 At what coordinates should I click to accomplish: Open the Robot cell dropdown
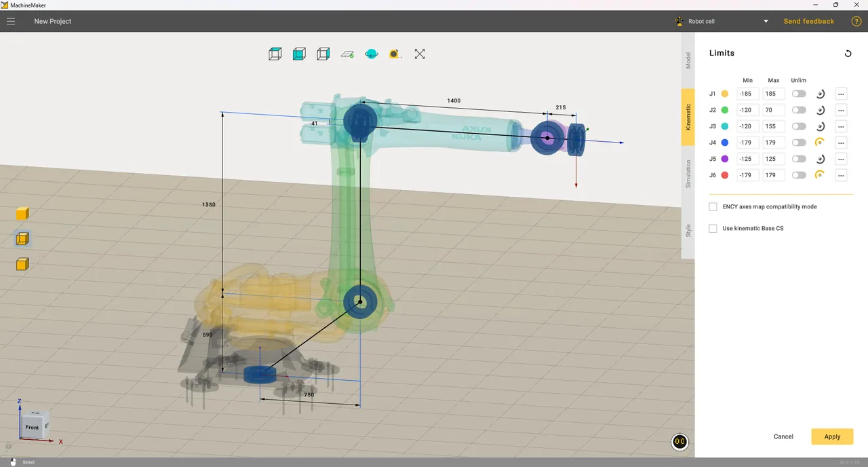click(x=723, y=21)
